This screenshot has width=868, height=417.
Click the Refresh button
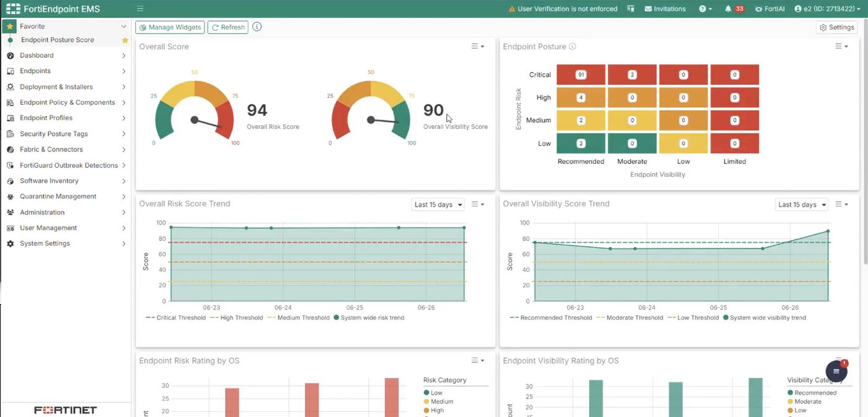228,27
